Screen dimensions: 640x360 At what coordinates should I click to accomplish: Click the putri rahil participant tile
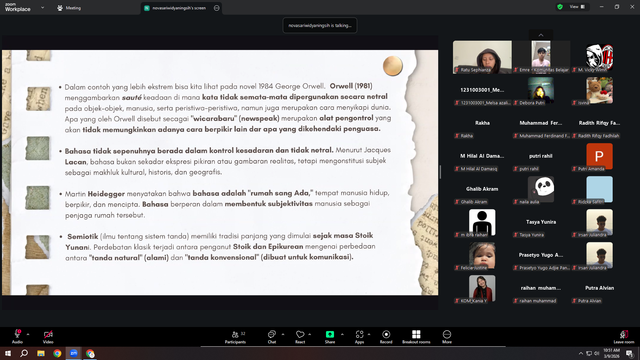click(x=541, y=156)
